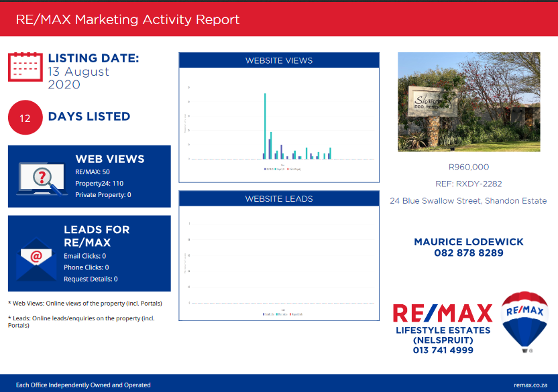558x392 pixels.
Task: Click the red 12 days circle
Action: pyautogui.click(x=25, y=117)
